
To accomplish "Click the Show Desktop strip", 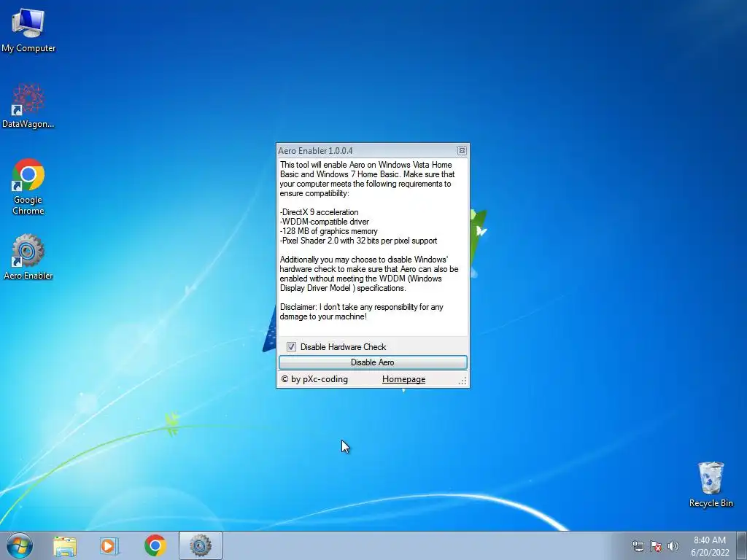I will click(742, 545).
